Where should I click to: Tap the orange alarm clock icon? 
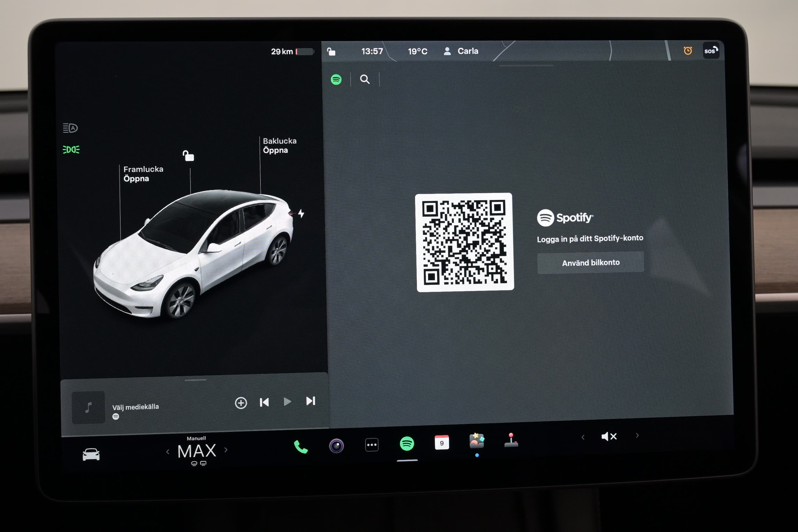coord(688,50)
